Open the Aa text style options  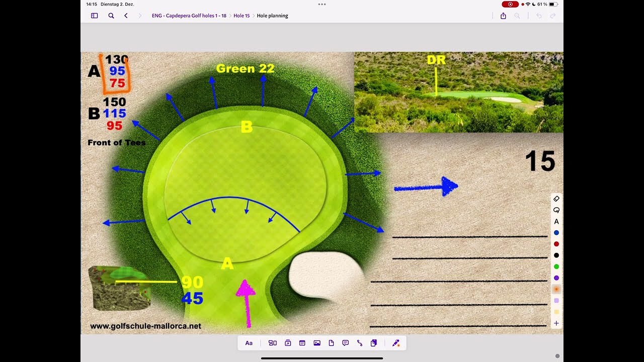249,343
